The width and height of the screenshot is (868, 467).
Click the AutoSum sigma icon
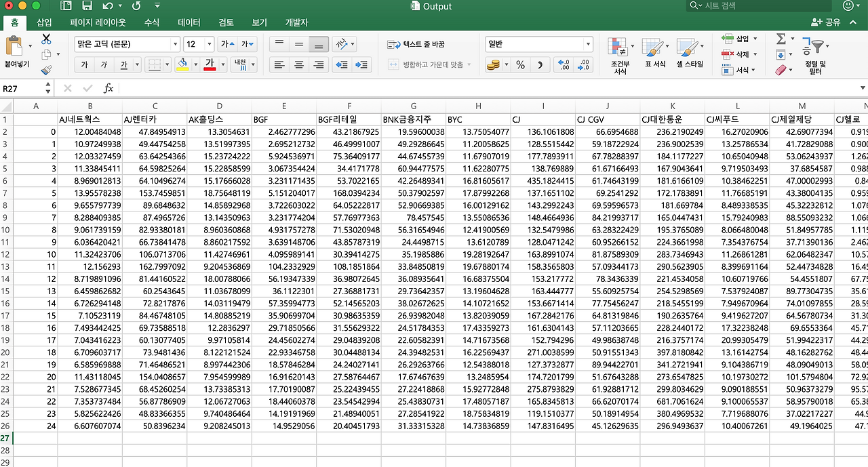coord(781,39)
